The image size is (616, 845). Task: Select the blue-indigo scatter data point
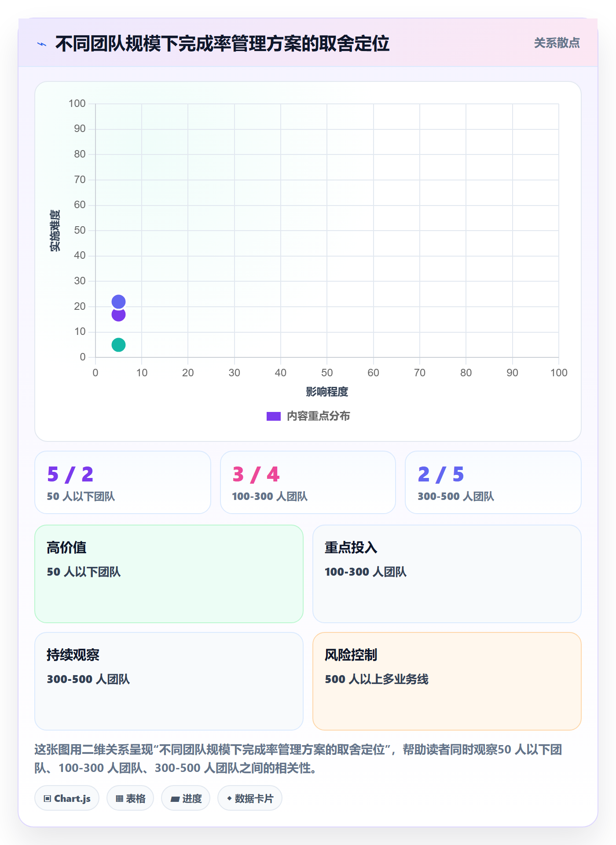point(118,301)
